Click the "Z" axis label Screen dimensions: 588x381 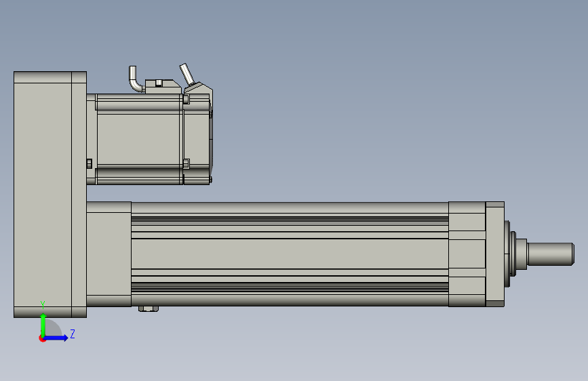[73, 334]
